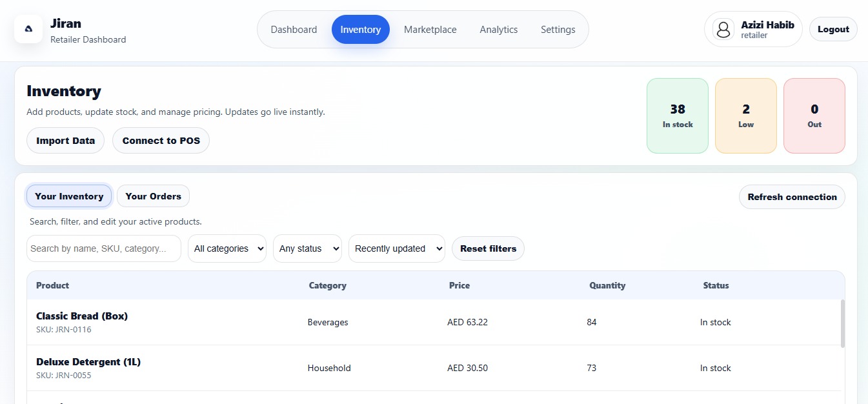
Task: Click the user profile avatar icon
Action: pos(724,29)
